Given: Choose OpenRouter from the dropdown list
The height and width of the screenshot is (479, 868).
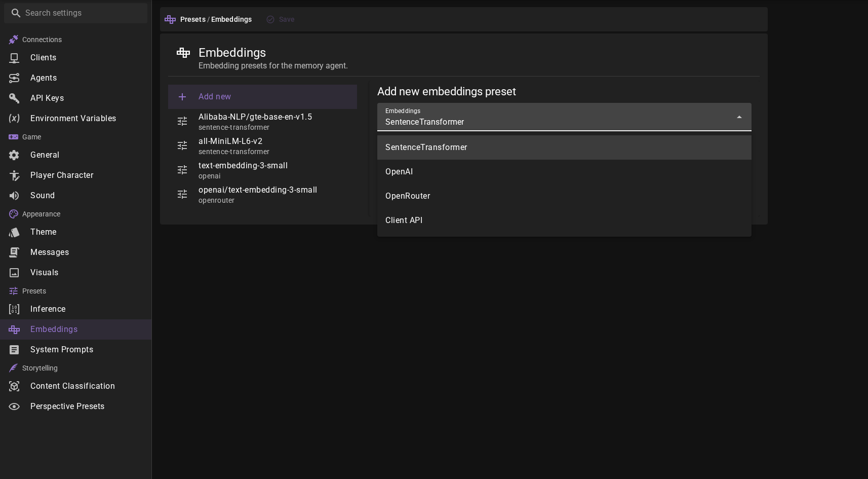Looking at the screenshot, I should click(564, 196).
